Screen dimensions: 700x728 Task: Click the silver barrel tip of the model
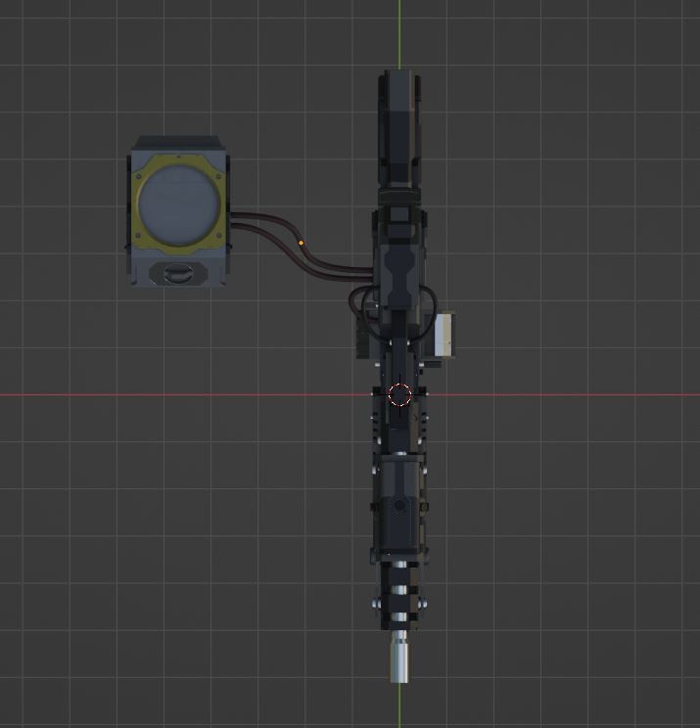tap(399, 657)
